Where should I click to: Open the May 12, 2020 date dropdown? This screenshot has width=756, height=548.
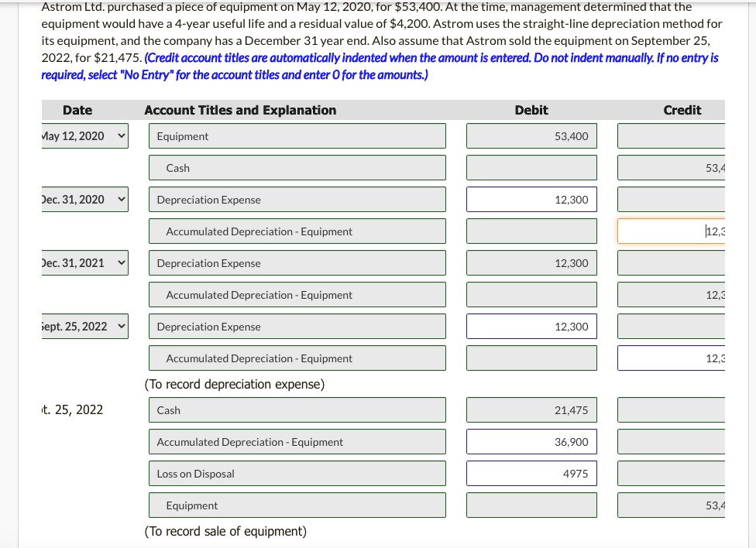[x=85, y=136]
